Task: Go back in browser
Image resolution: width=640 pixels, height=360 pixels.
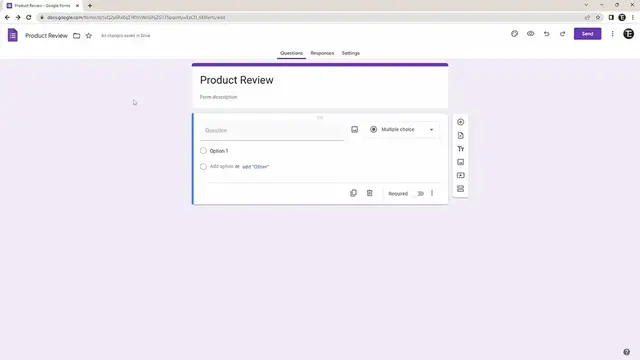Action: (7, 18)
